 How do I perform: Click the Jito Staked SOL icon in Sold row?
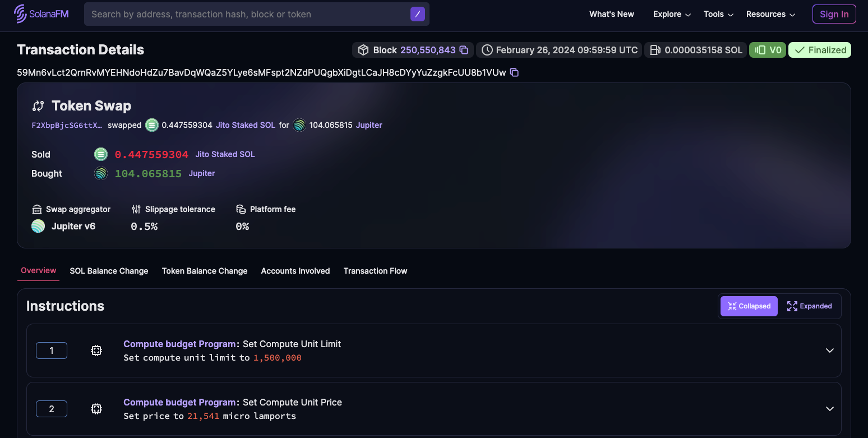(100, 154)
